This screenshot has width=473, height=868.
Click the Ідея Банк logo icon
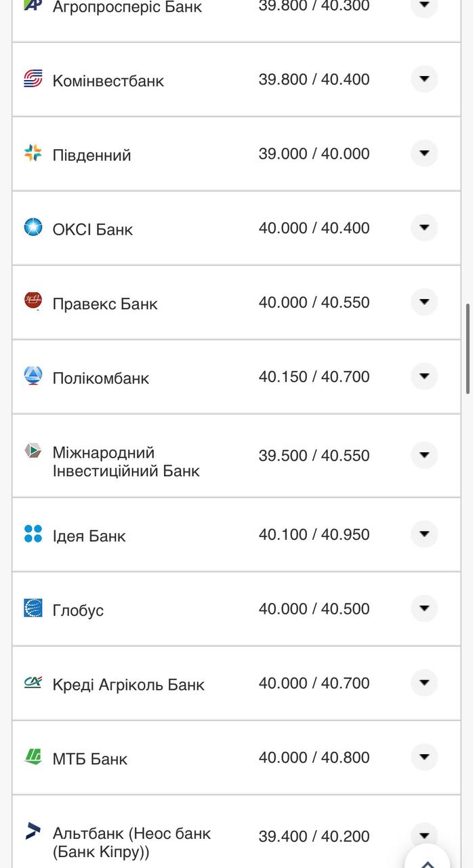click(x=33, y=534)
